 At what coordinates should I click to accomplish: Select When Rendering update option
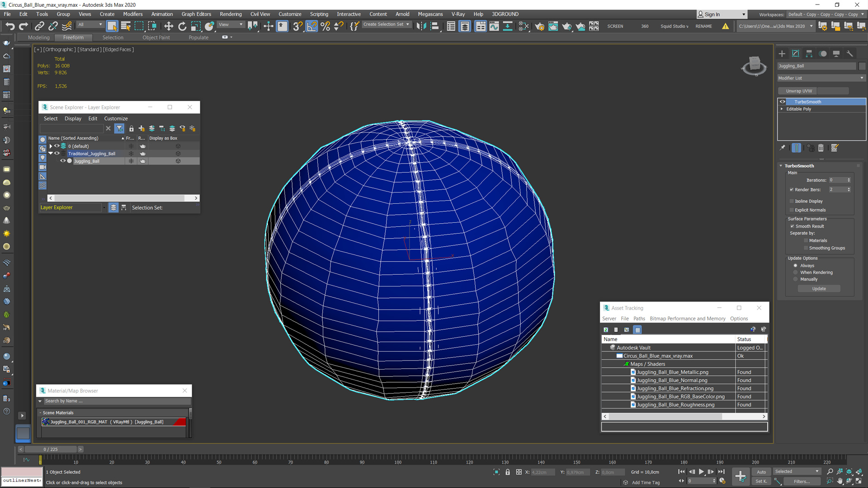(796, 272)
